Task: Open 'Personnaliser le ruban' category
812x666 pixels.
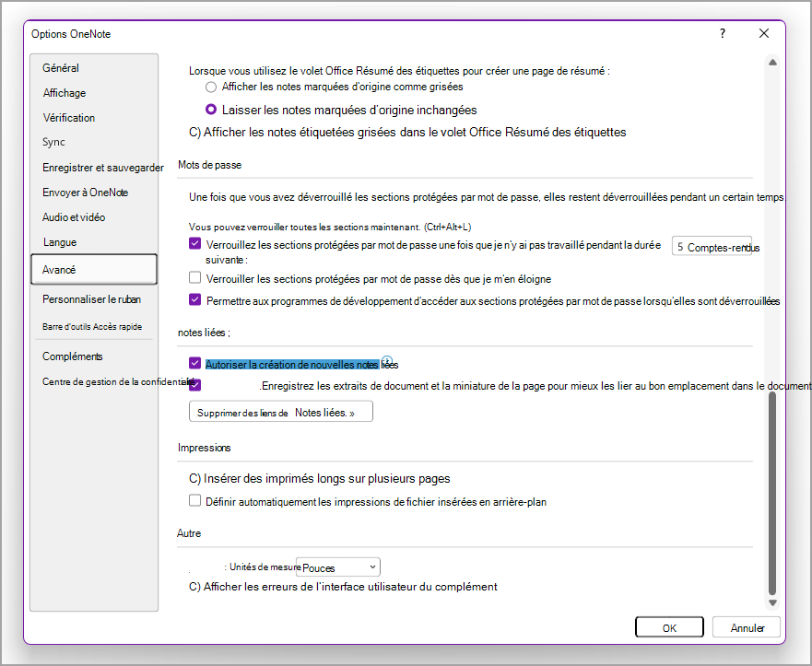Action: click(x=91, y=299)
